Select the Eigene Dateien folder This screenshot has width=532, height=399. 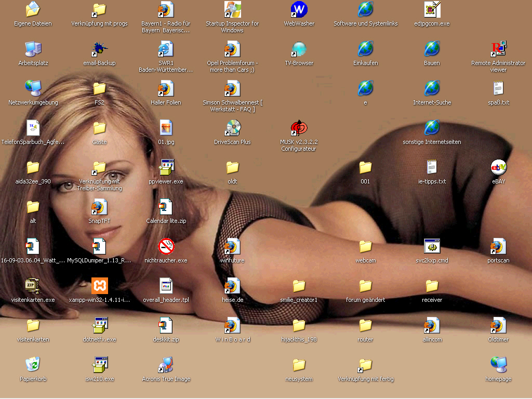[x=33, y=10]
